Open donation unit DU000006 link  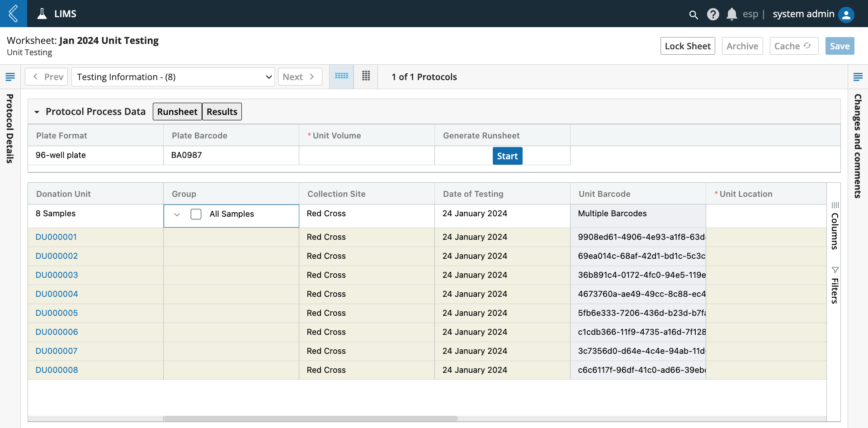57,332
